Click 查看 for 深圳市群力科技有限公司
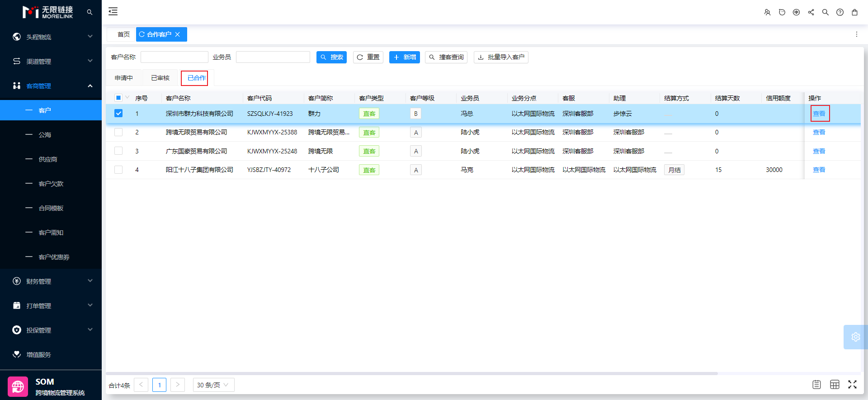 [819, 114]
